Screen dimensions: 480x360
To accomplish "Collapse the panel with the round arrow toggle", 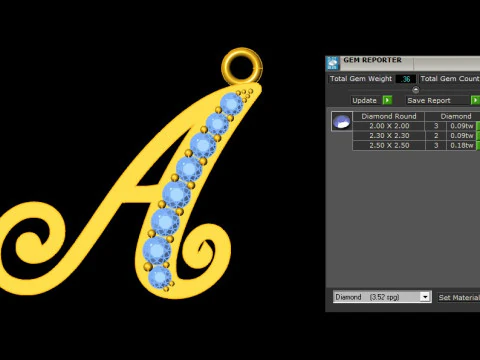I will [x=415, y=90].
